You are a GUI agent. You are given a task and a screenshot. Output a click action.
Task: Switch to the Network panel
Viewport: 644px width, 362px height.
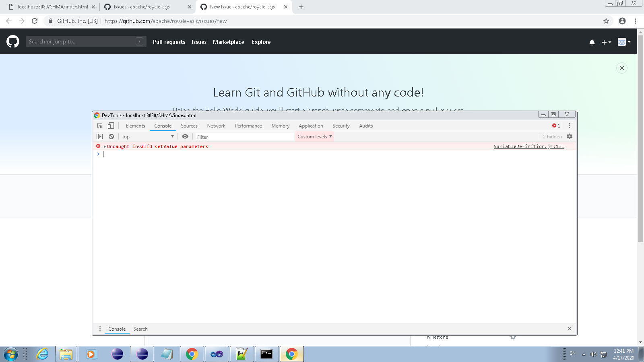click(216, 125)
